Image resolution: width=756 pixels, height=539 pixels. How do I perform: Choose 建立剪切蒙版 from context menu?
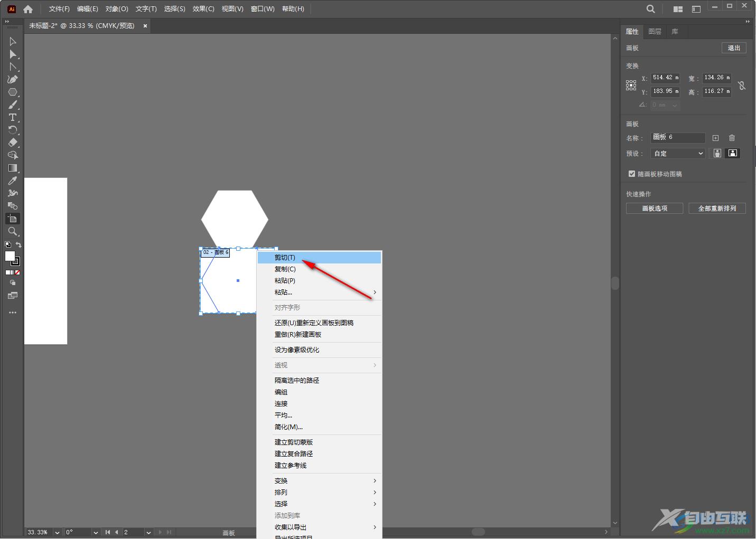(x=319, y=442)
